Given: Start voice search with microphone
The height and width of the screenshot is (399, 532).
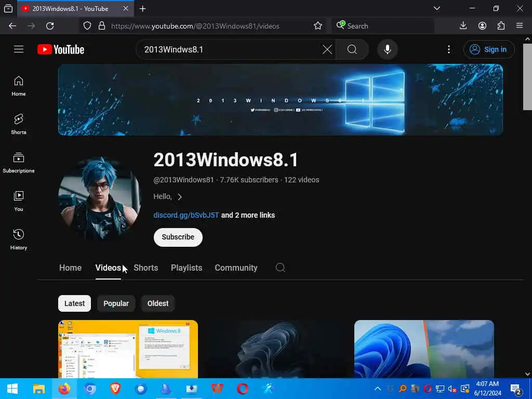Looking at the screenshot, I should (387, 49).
